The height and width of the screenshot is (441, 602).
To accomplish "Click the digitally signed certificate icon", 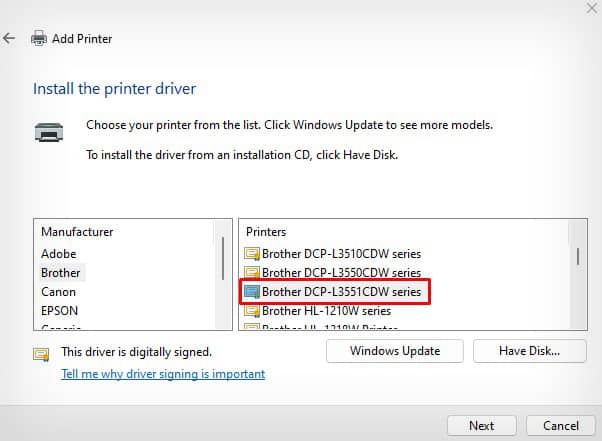I will 41,354.
